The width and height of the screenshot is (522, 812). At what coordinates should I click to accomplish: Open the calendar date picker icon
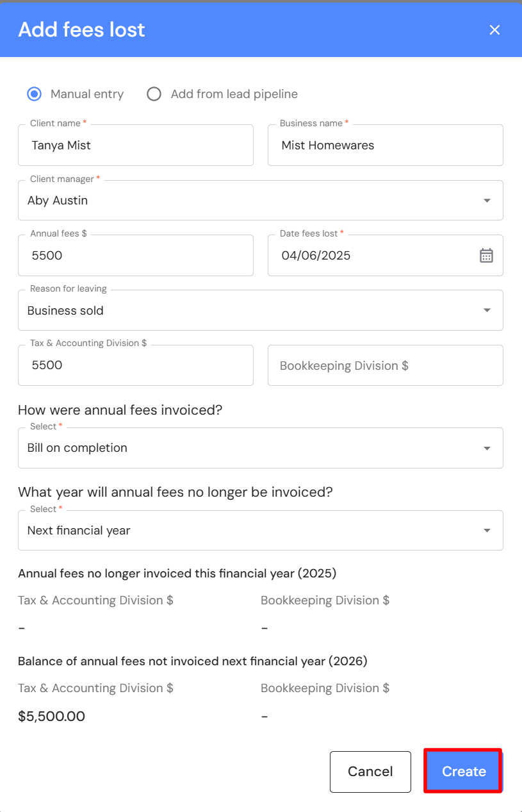pos(486,256)
